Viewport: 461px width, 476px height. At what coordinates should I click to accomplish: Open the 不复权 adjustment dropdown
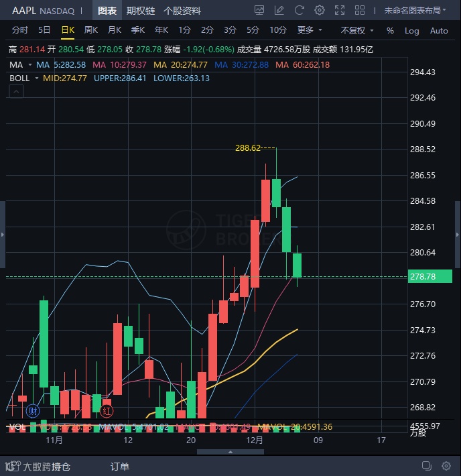pyautogui.click(x=357, y=30)
